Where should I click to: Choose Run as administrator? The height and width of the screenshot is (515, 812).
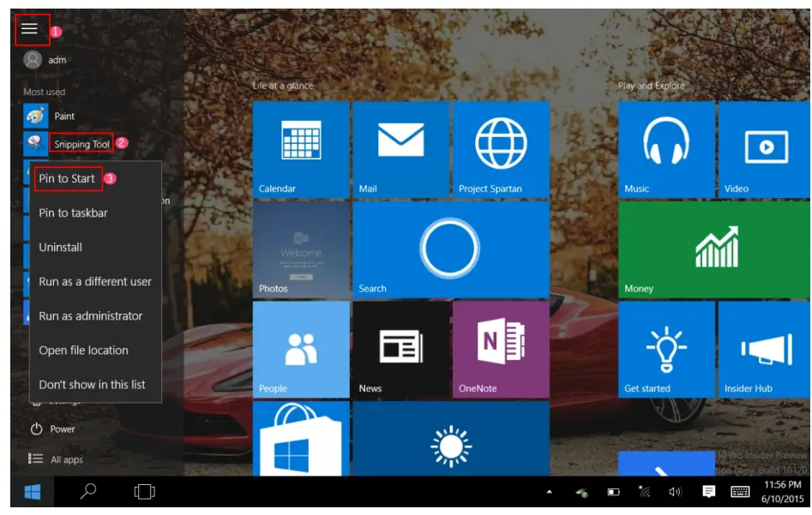[90, 315]
